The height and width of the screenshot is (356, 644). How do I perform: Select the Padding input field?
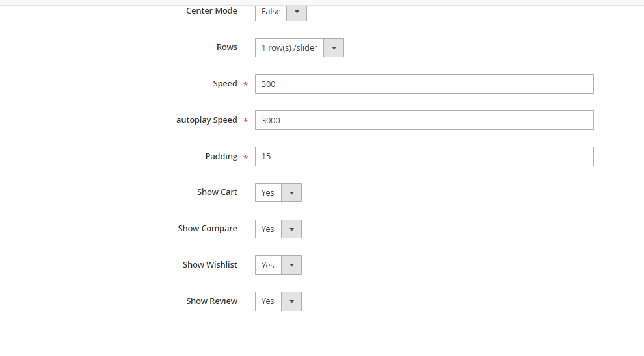pyautogui.click(x=423, y=157)
